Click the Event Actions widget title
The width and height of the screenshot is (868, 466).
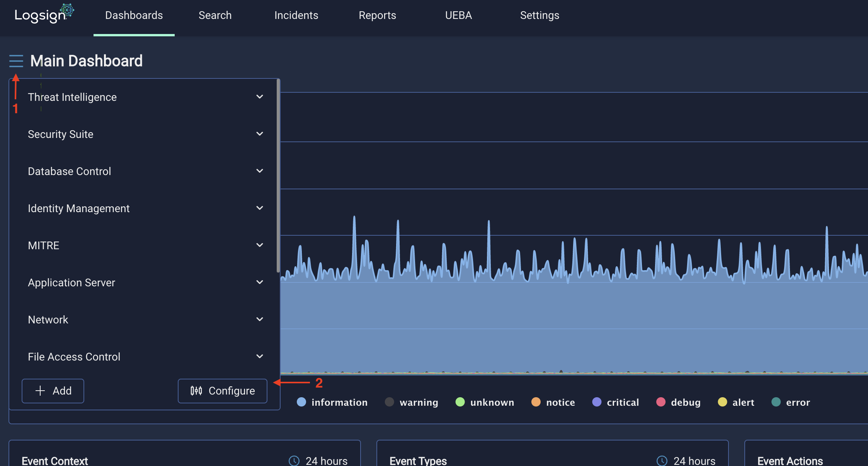[790, 461]
